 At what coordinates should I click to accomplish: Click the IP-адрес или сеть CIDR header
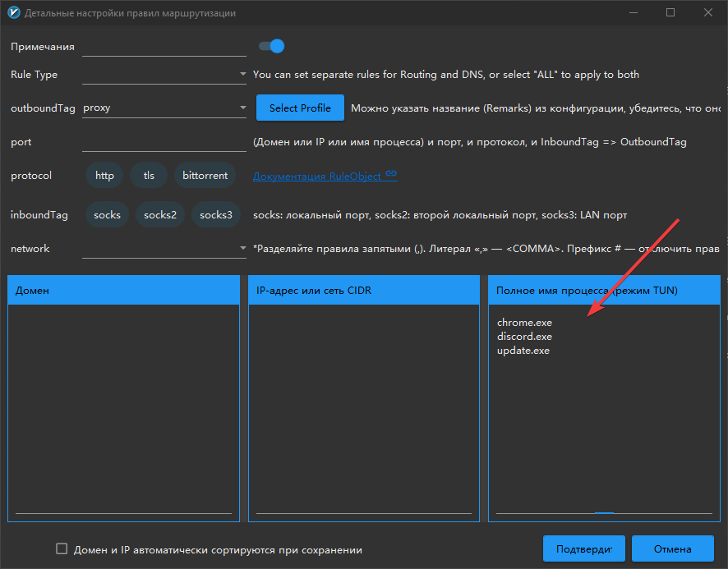pos(364,290)
